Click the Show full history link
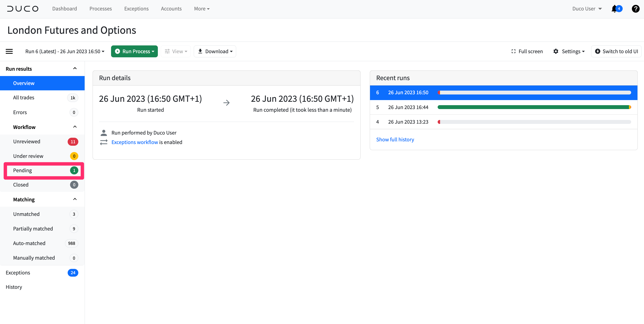The width and height of the screenshot is (644, 324). tap(395, 139)
